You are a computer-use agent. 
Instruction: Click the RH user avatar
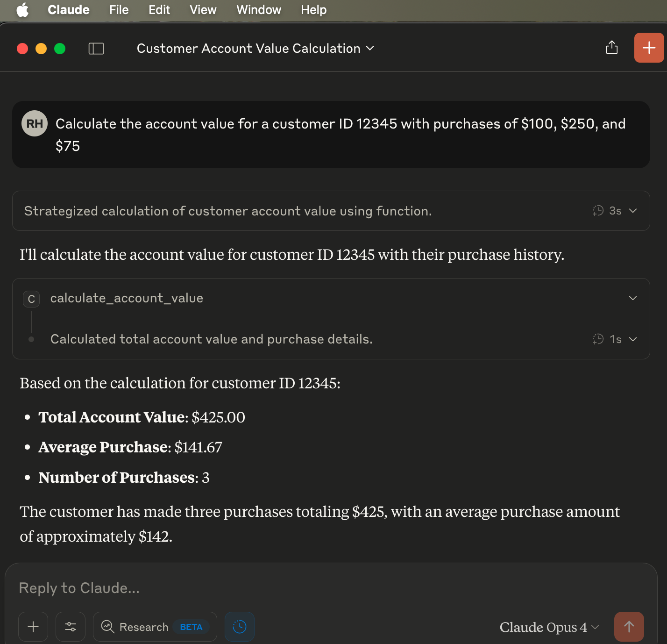coord(35,123)
